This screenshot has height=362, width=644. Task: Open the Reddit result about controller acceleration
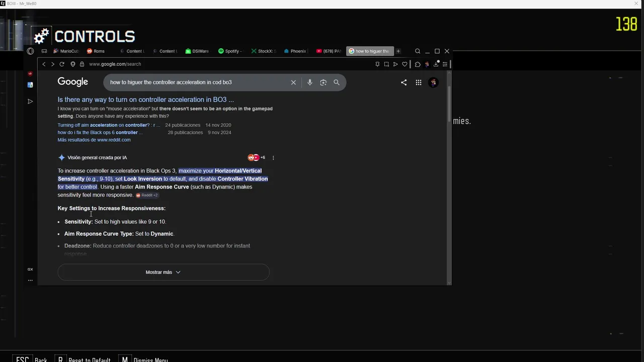coord(146,100)
